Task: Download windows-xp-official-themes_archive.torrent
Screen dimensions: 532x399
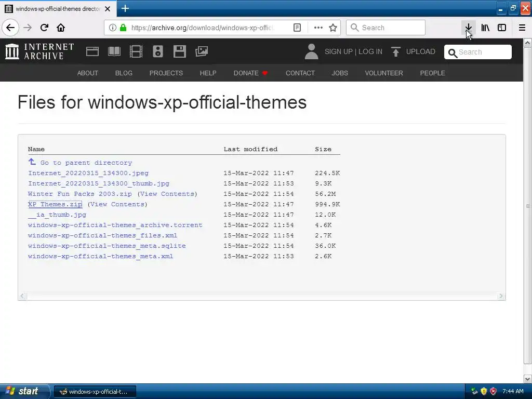Action: tap(115, 225)
